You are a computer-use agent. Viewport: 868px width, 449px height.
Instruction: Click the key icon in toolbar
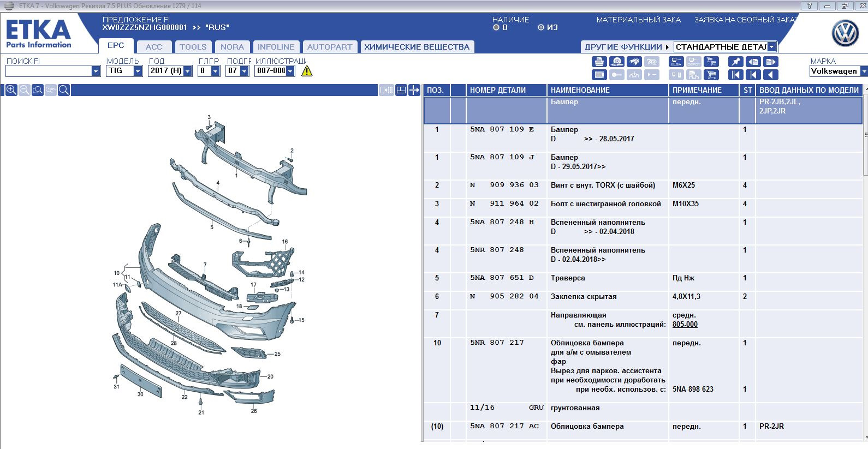tap(617, 75)
